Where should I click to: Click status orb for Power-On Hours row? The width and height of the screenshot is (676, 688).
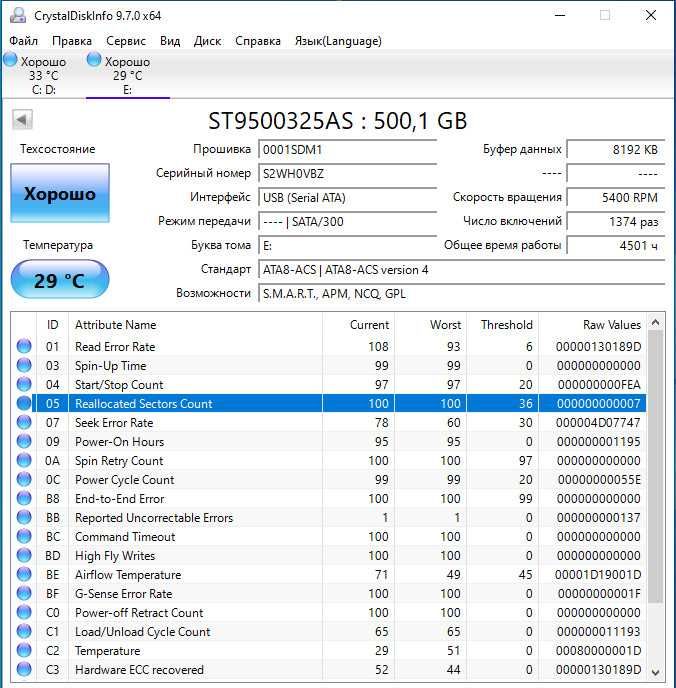coord(24,441)
